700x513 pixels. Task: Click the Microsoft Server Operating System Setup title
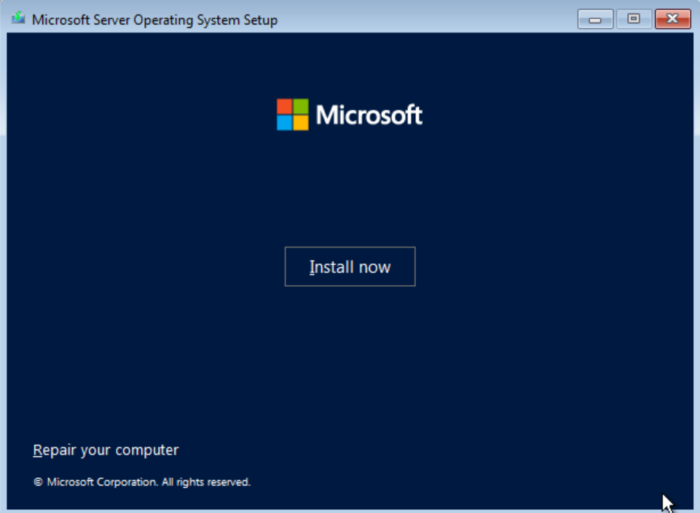[x=155, y=20]
